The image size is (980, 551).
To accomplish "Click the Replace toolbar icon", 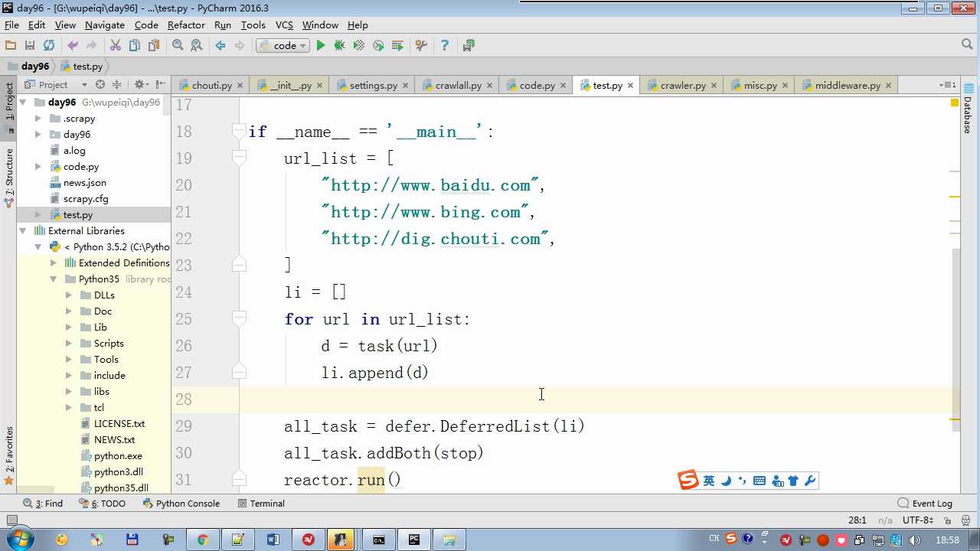I will pyautogui.click(x=197, y=46).
